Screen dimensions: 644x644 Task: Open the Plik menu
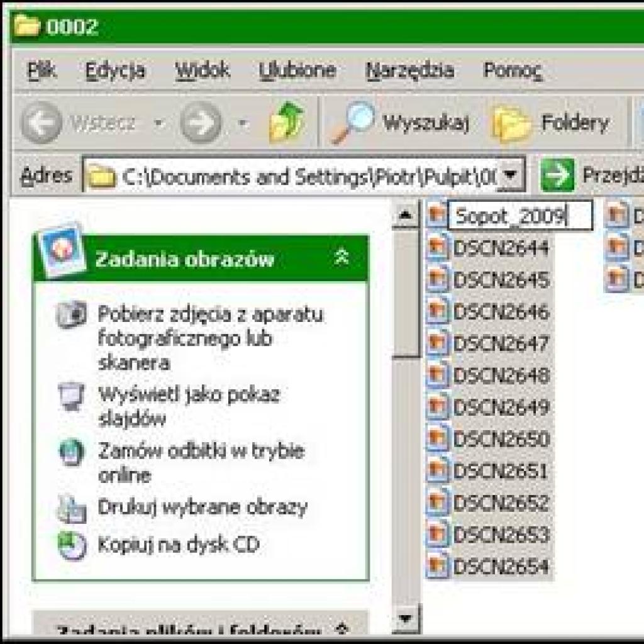coord(41,70)
